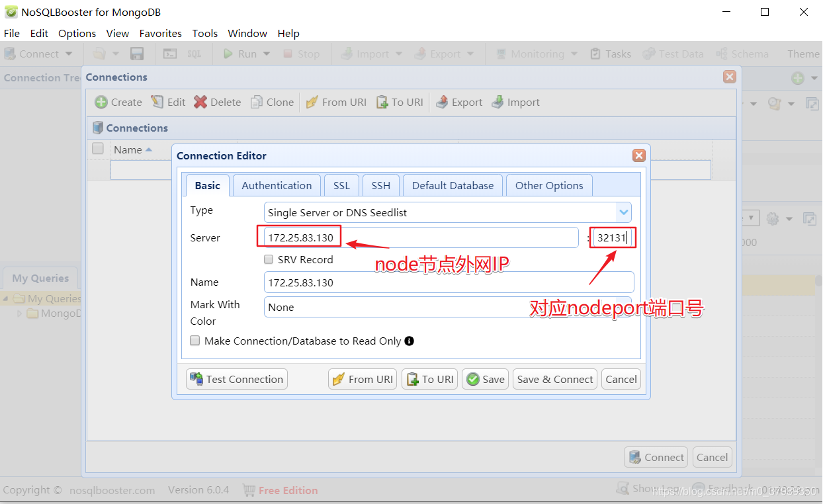Toggle Make Connection/Database Read Only checkbox
823x504 pixels.
(x=195, y=341)
